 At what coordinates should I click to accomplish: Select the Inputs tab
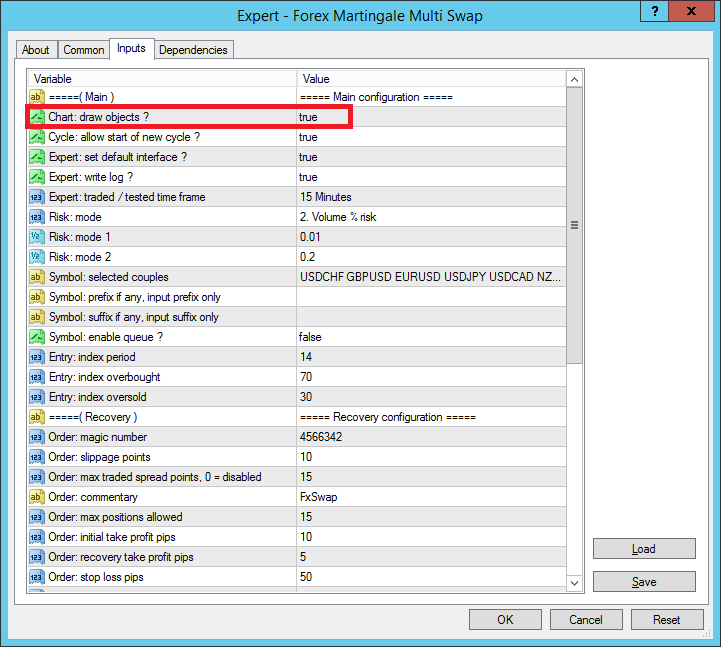(x=131, y=48)
